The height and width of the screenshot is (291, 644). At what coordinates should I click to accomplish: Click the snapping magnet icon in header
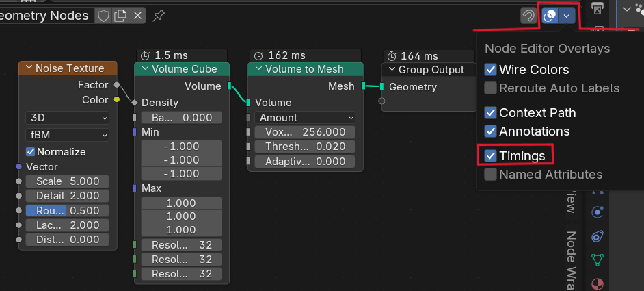point(528,16)
